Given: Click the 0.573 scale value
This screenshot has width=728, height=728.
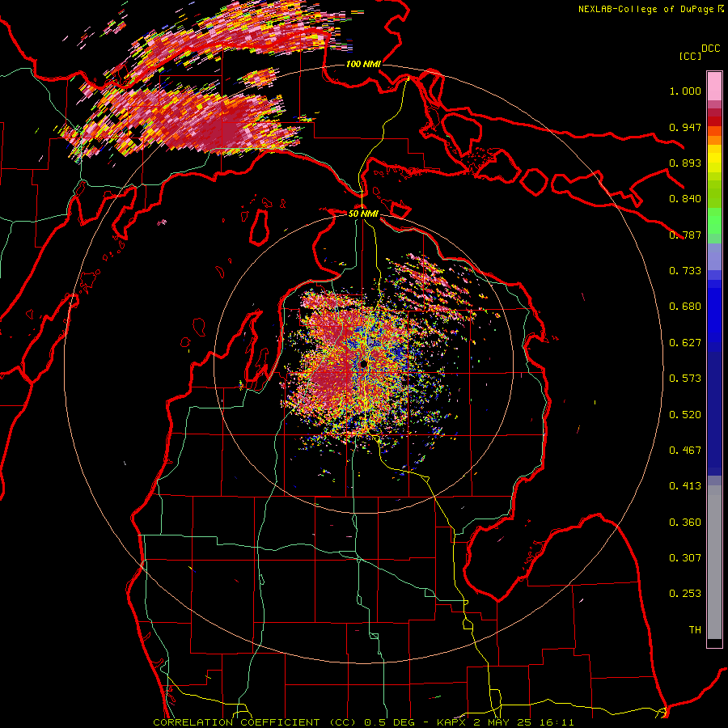Looking at the screenshot, I should click(685, 379).
